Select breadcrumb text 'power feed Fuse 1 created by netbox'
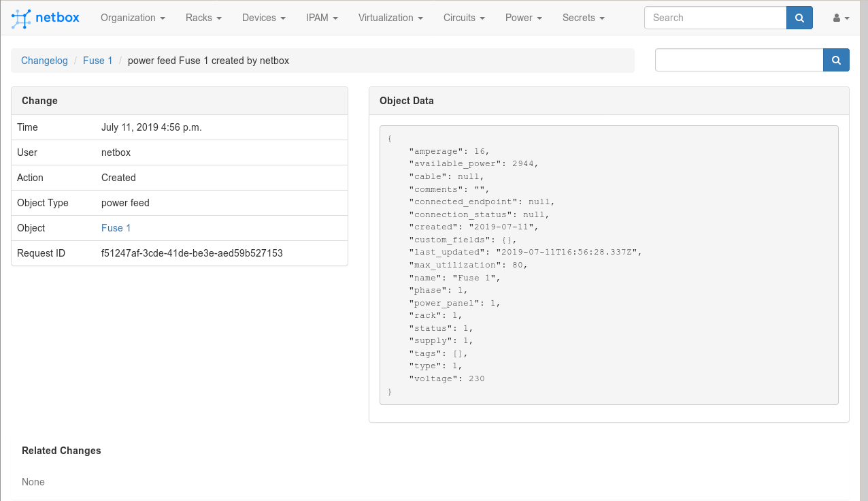The width and height of the screenshot is (868, 501). pos(209,61)
